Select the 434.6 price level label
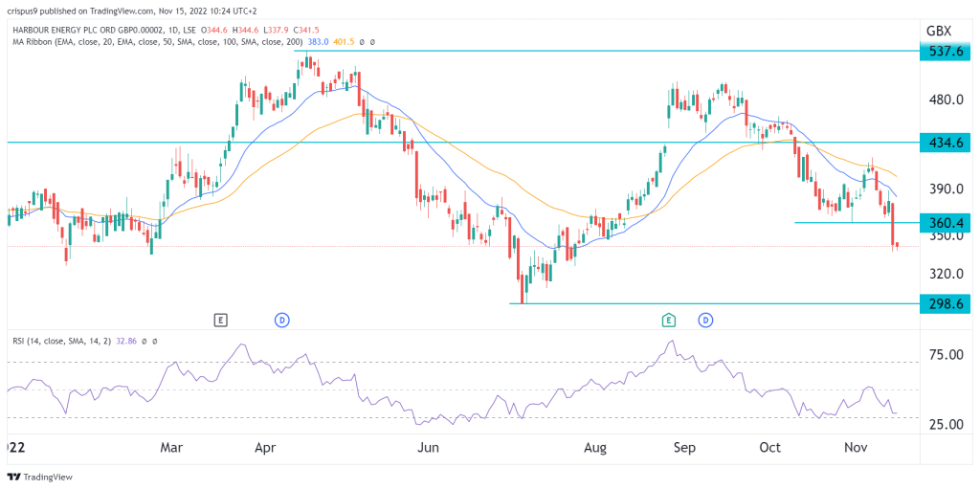This screenshot has width=980, height=489. pyautogui.click(x=944, y=143)
